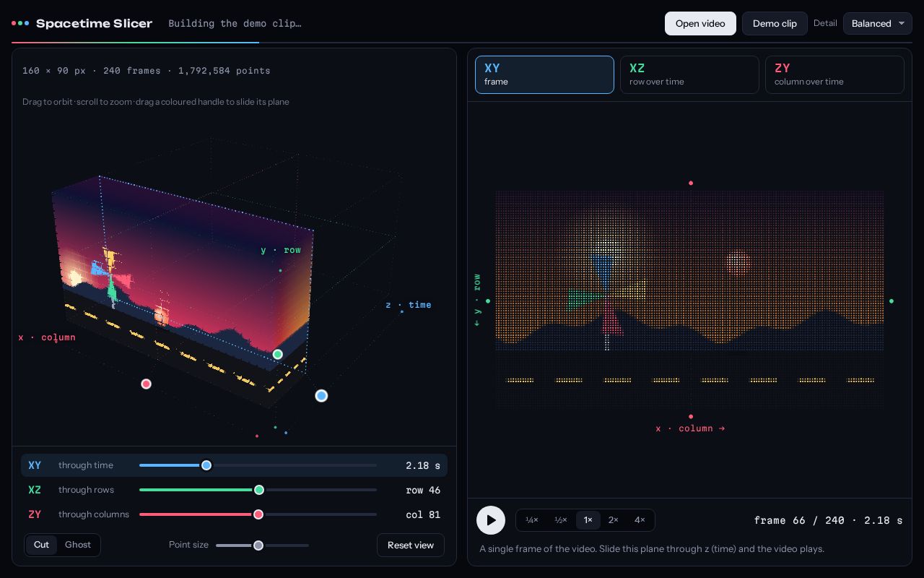Screen dimensions: 924x578
Task: Select the green row-plane handle in 3D view
Action: pyautogui.click(x=278, y=354)
